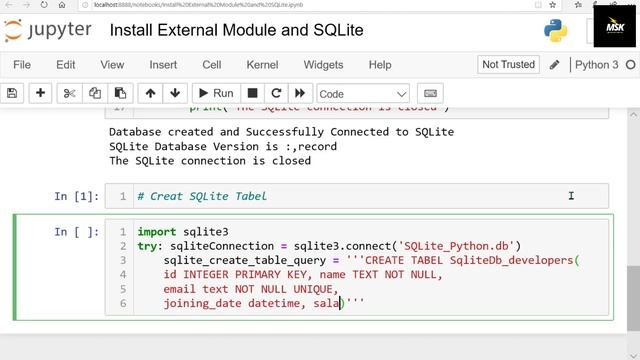This screenshot has width=640, height=360.
Task: Rename notebook title Install External Module and SQLite
Action: point(236,30)
